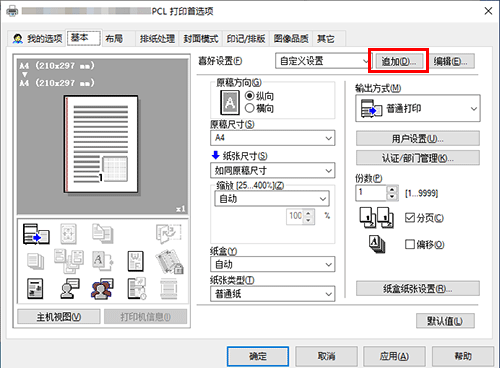Click the watermark page icon with W and F
500x368 pixels.
pos(136,261)
